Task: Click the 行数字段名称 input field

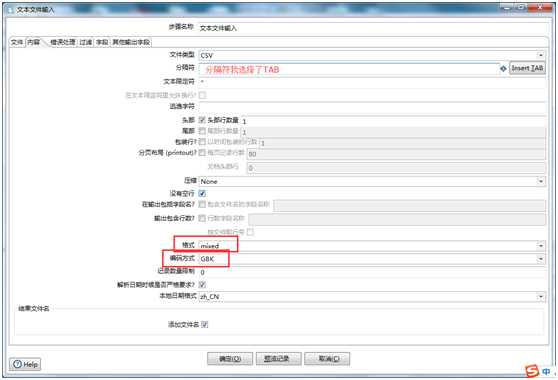Action: [397, 219]
